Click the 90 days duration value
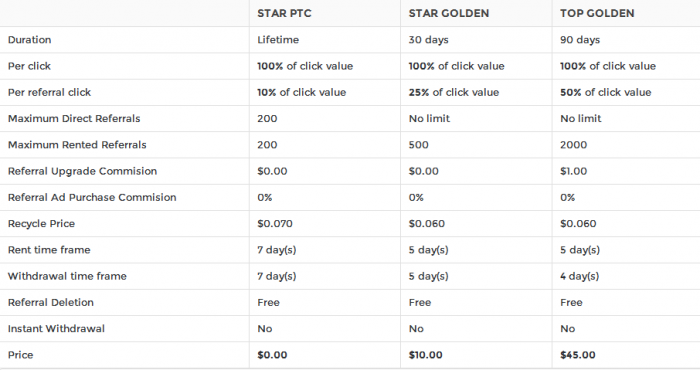 [579, 40]
